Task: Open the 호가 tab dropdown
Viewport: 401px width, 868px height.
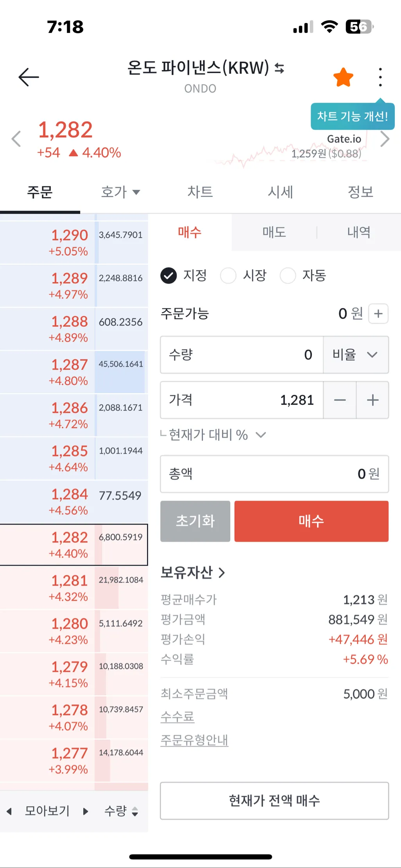Action: pyautogui.click(x=120, y=192)
